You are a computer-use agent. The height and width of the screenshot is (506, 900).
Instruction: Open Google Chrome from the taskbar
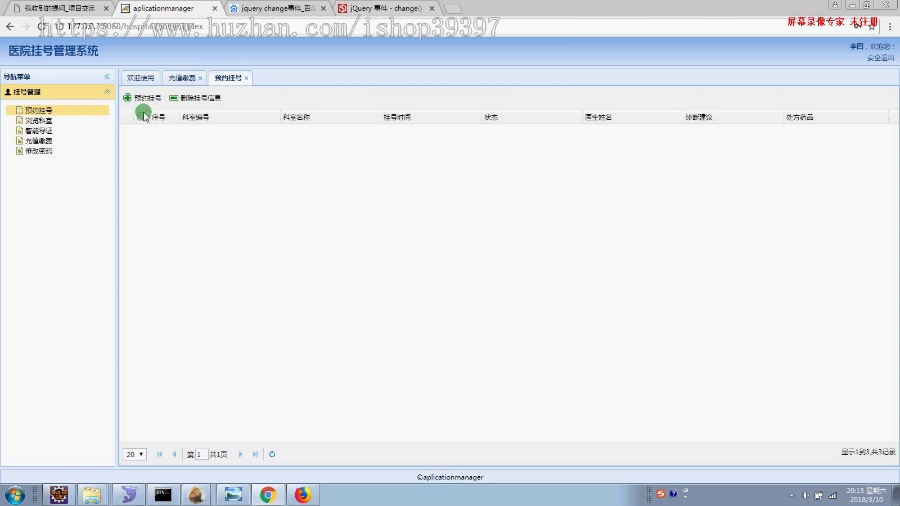tap(268, 495)
